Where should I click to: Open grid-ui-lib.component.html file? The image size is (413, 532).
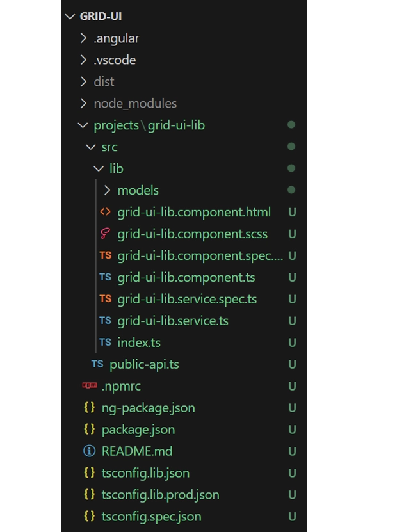pos(194,212)
